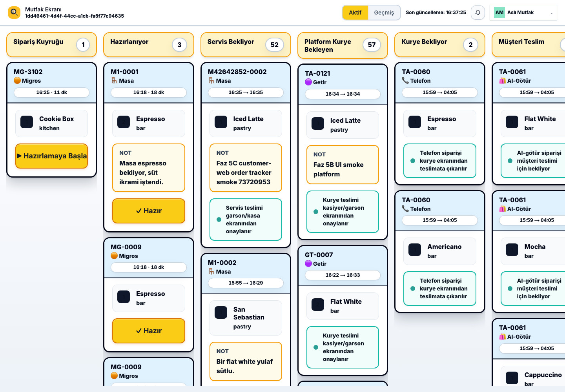Screen dimensions: 565x392
Task: Click the San Sebastian item quantity square
Action: (221, 312)
